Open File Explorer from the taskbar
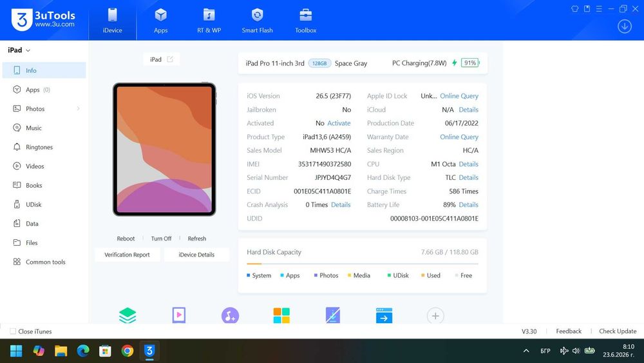The height and width of the screenshot is (363, 644). [61, 351]
